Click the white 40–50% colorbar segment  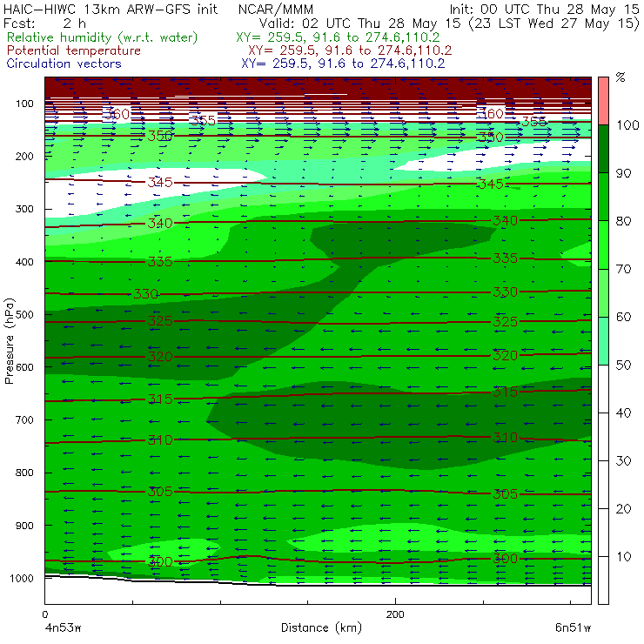(603, 388)
